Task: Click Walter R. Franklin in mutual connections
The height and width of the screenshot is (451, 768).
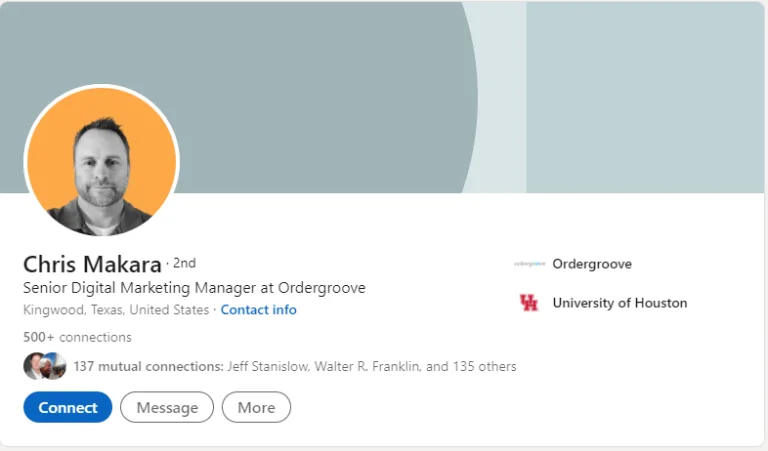Action: tap(367, 366)
